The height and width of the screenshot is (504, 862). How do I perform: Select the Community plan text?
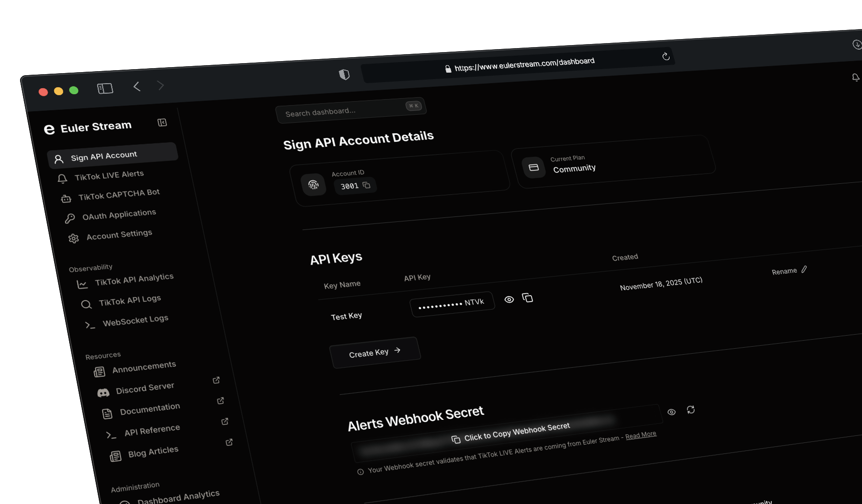point(574,168)
